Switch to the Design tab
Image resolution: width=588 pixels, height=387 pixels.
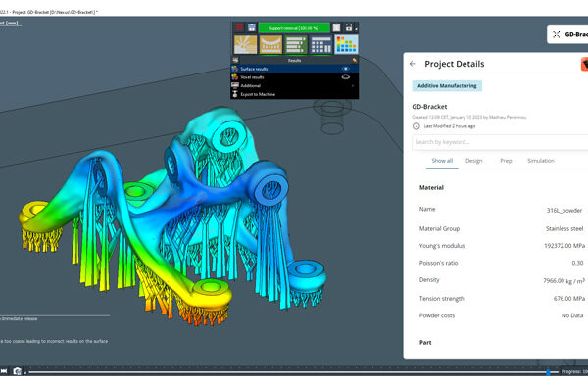[x=474, y=161]
